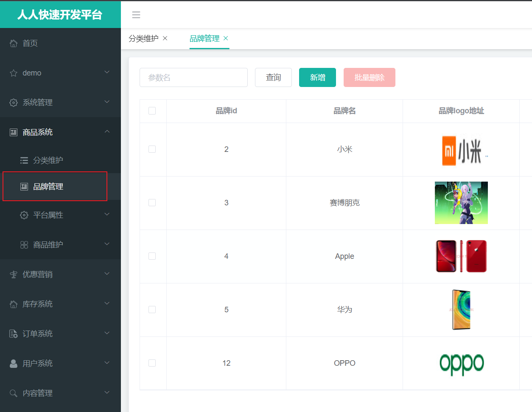This screenshot has height=412, width=532.
Task: Open 分类维护 sidebar menu item
Action: click(60, 160)
